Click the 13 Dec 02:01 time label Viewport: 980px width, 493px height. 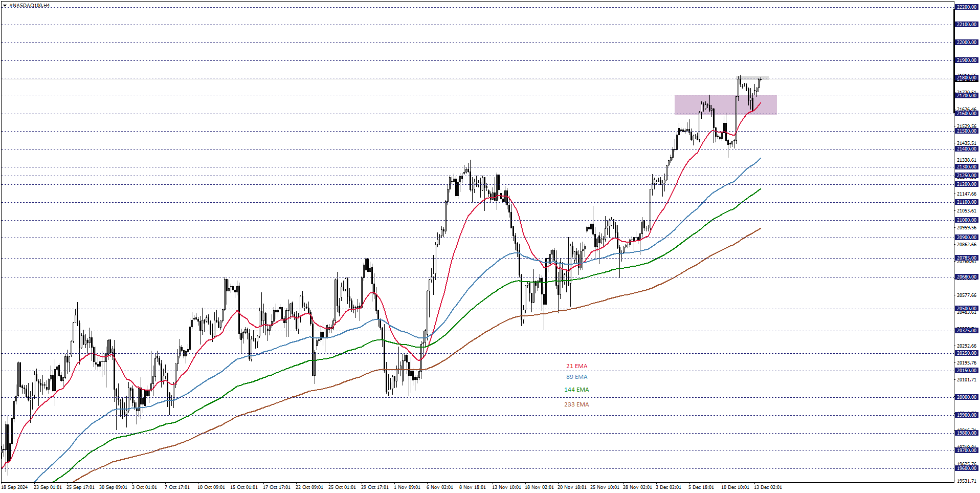coord(768,487)
